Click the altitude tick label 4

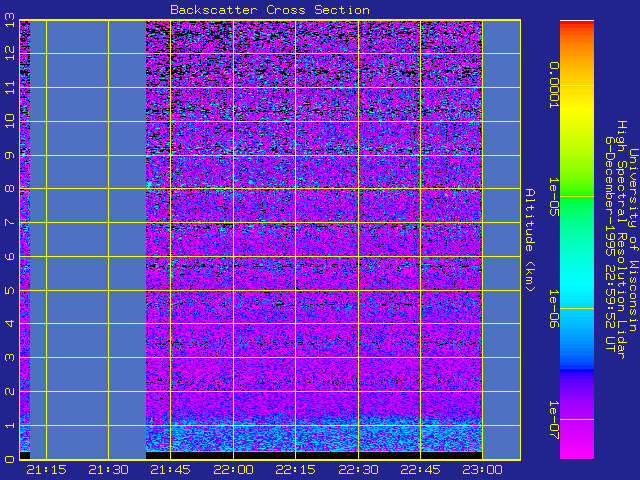(10, 324)
